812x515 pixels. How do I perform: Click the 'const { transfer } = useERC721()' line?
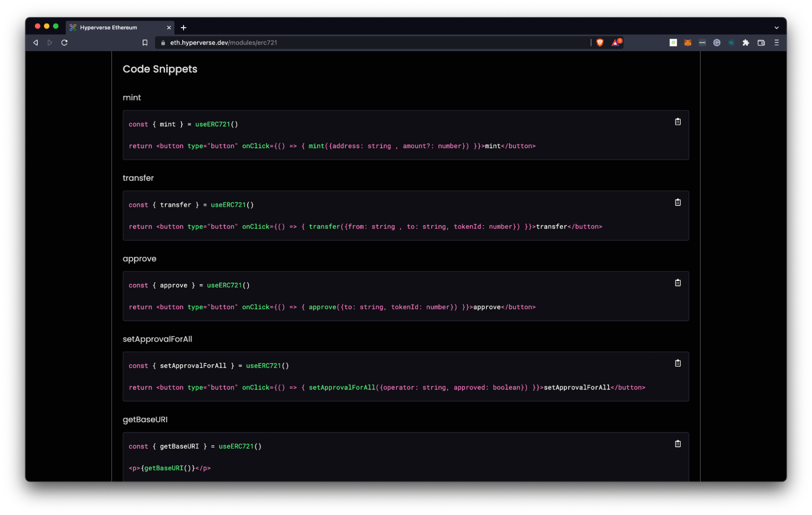tap(191, 205)
